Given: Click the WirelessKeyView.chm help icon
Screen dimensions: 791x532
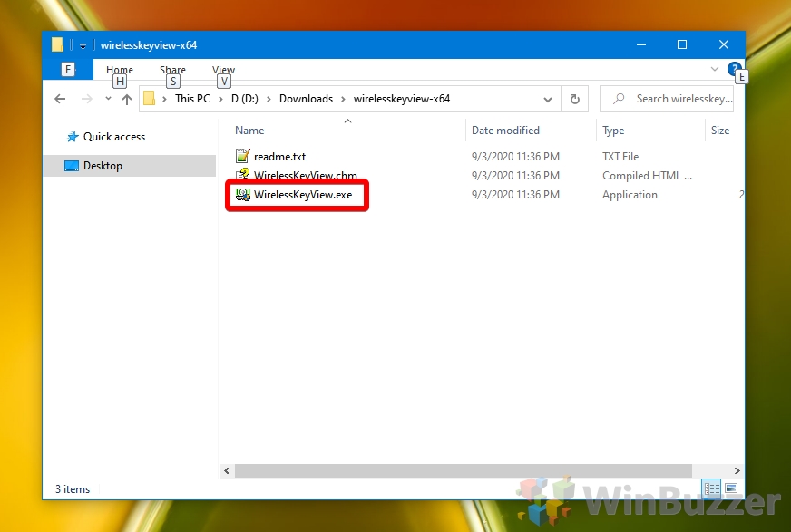Looking at the screenshot, I should tap(242, 174).
